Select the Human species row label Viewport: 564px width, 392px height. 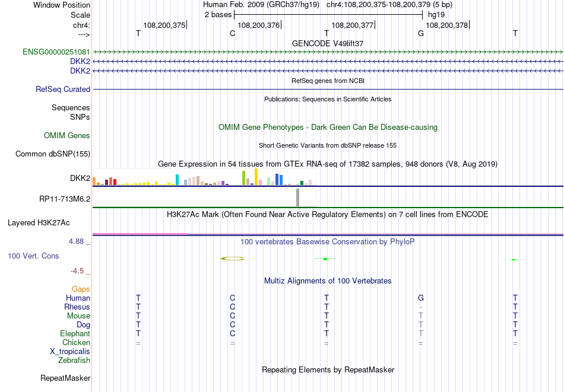click(78, 298)
